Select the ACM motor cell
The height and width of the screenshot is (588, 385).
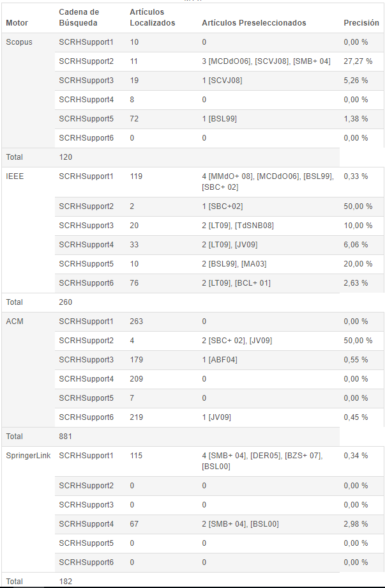click(x=15, y=321)
